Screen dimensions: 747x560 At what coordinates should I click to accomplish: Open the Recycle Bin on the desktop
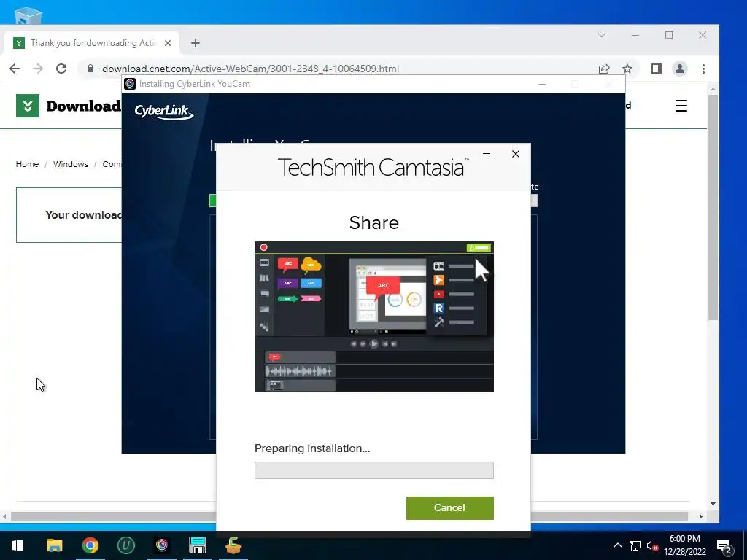28,16
